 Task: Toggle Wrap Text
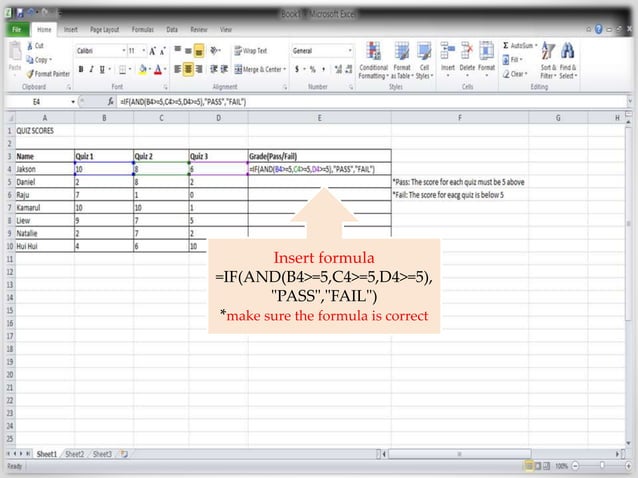tap(251, 51)
